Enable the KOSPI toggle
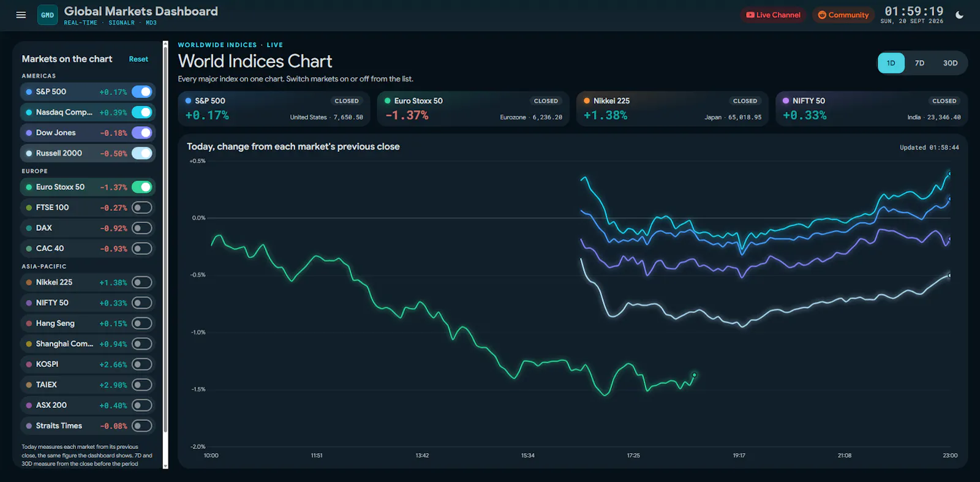Screen dimensions: 980x482 click(x=142, y=364)
